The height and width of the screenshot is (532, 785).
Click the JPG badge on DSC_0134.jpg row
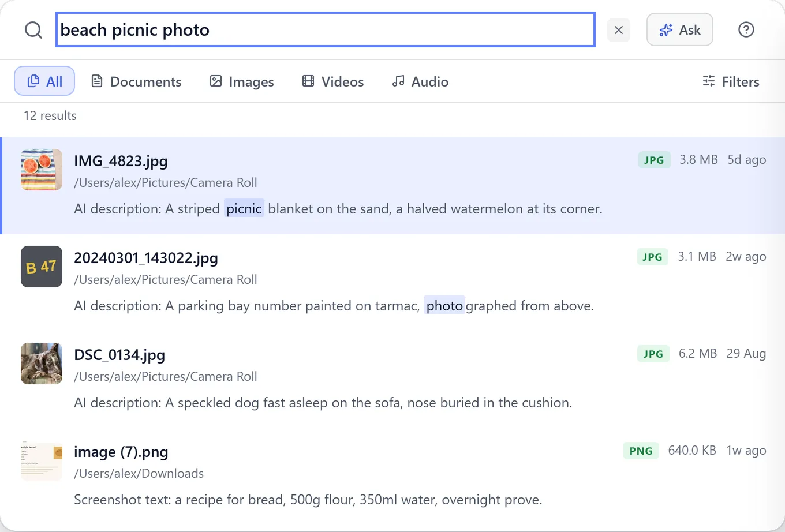(x=653, y=354)
